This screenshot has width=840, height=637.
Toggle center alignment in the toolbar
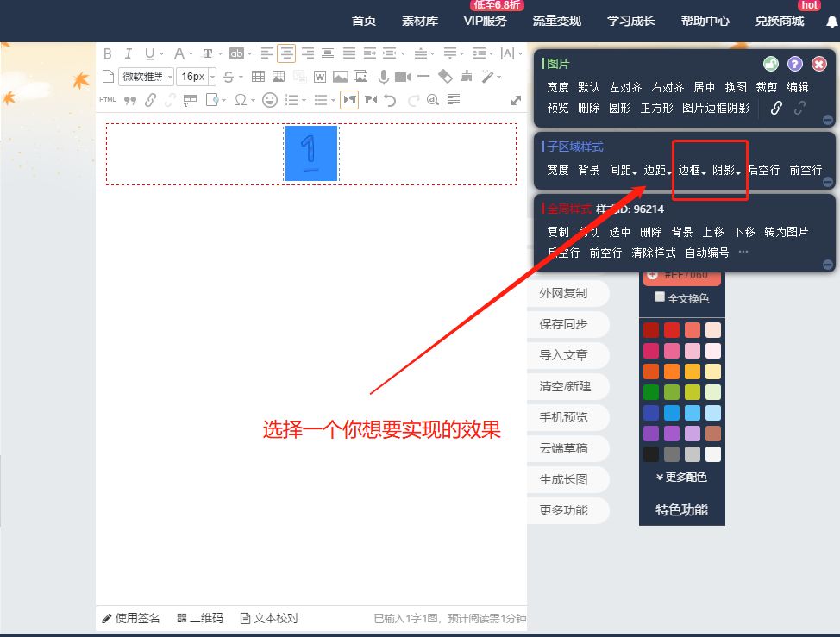pos(285,53)
